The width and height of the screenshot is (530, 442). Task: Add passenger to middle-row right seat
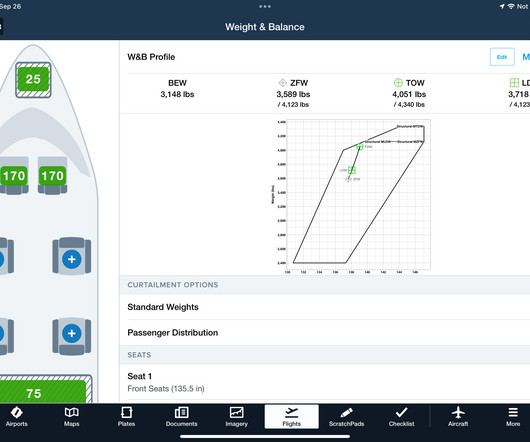72,259
